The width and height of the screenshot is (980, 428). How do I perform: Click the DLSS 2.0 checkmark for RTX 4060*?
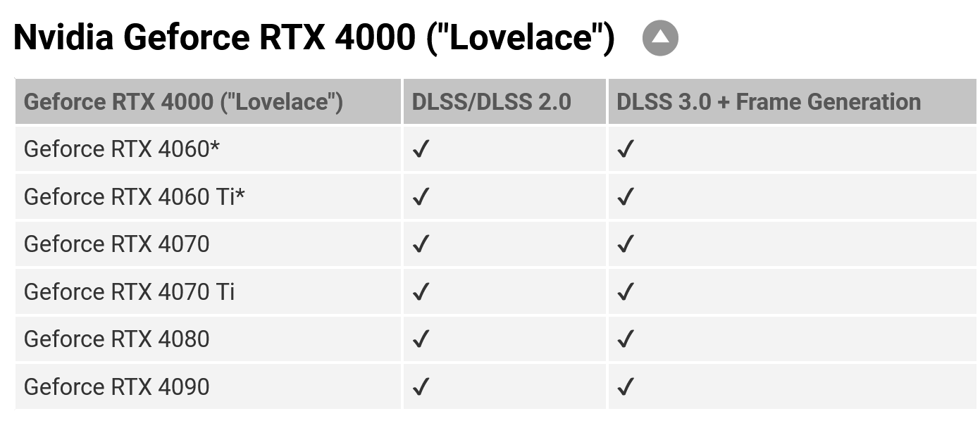point(421,149)
